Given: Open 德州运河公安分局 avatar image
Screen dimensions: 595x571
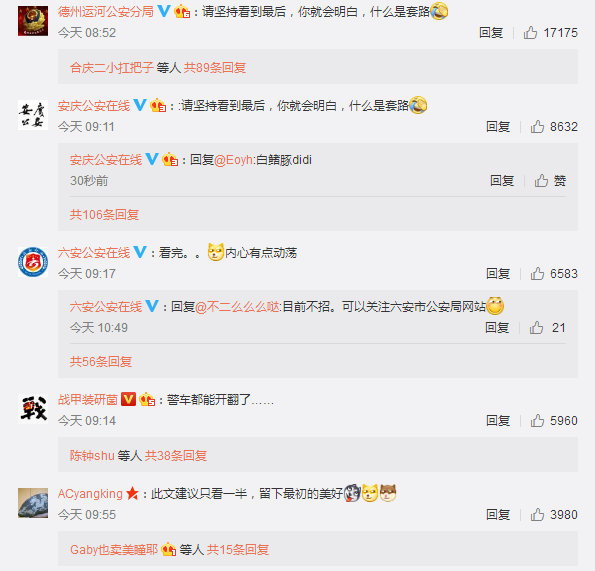Looking at the screenshot, I should click(x=33, y=21).
